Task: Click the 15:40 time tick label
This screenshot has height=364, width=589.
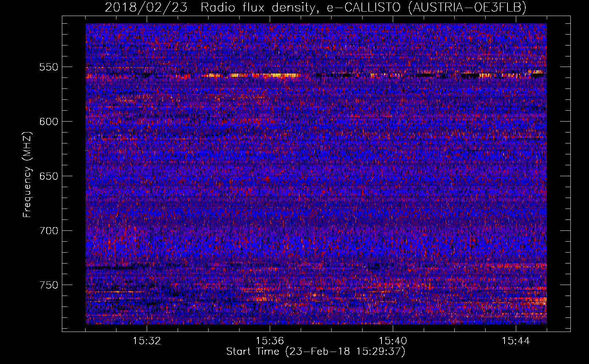Action: 393,341
